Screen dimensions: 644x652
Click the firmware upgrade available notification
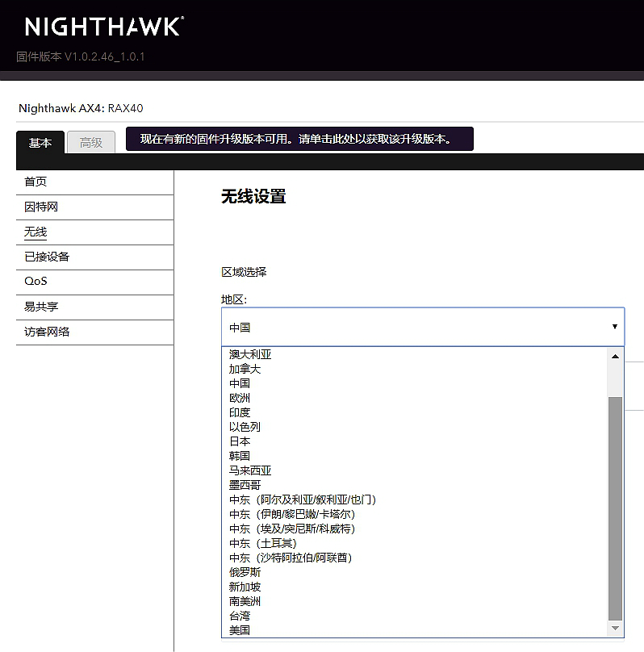(299, 139)
